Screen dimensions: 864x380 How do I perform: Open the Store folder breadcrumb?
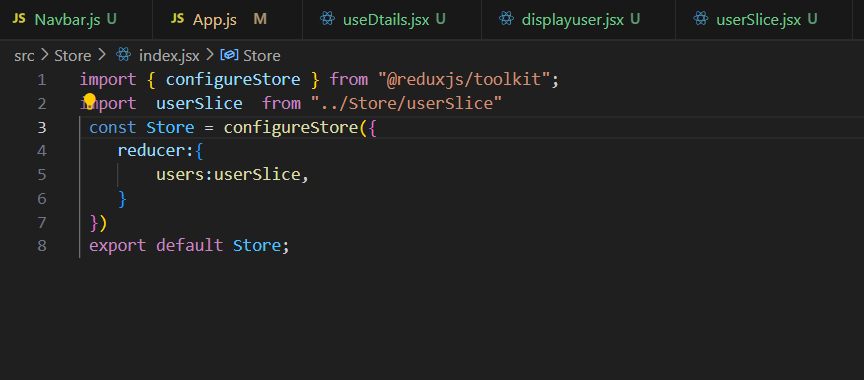73,56
